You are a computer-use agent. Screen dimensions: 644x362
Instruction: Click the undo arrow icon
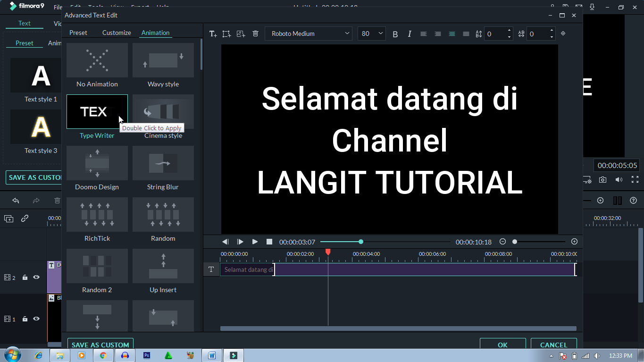point(16,201)
